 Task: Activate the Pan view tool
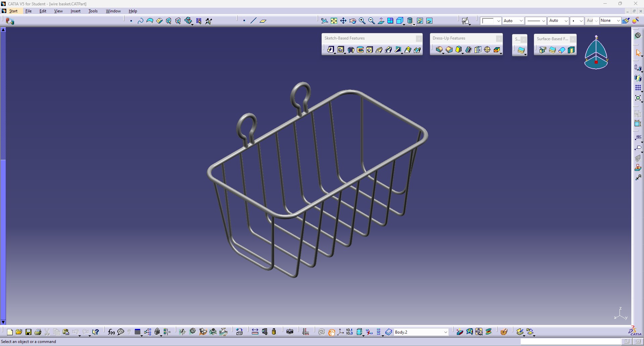(x=343, y=21)
